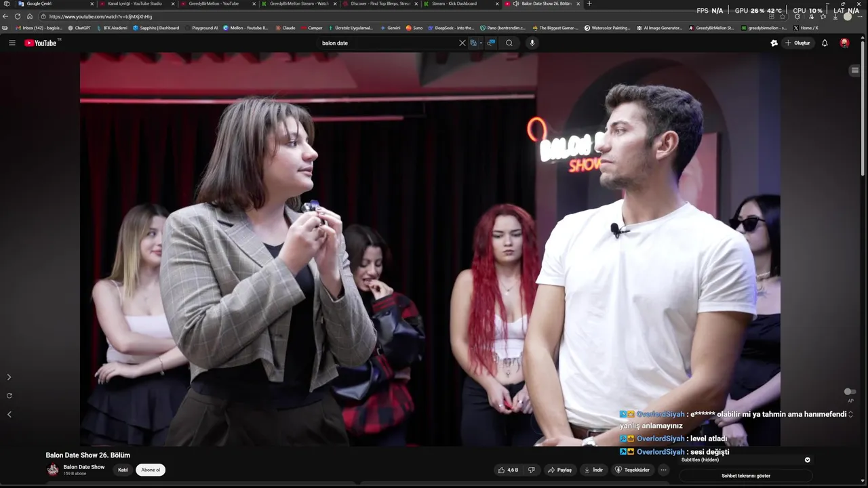Open the Suno bookmark
The height and width of the screenshot is (488, 868).
coord(414,28)
